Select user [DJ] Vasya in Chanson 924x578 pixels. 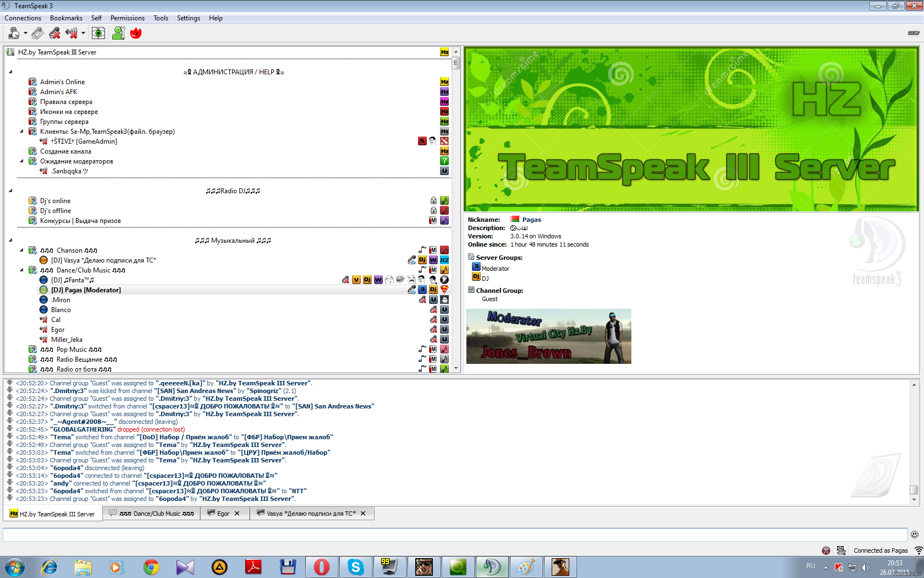point(103,260)
